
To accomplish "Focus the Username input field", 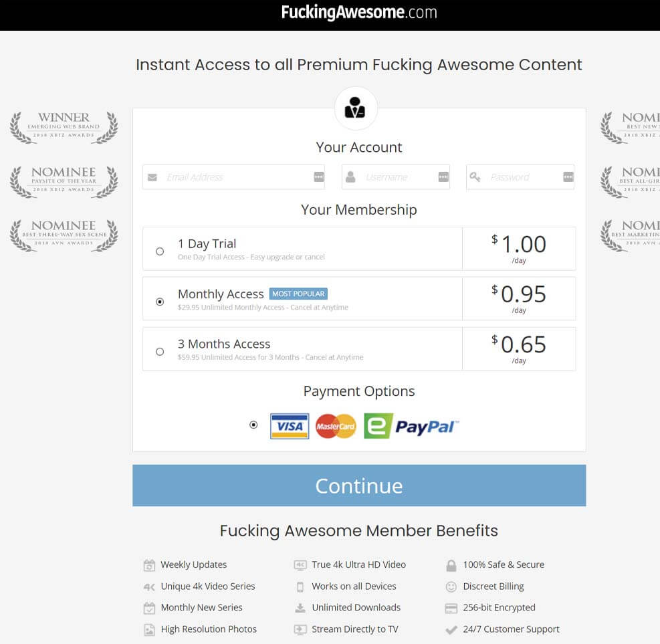I will tap(396, 177).
